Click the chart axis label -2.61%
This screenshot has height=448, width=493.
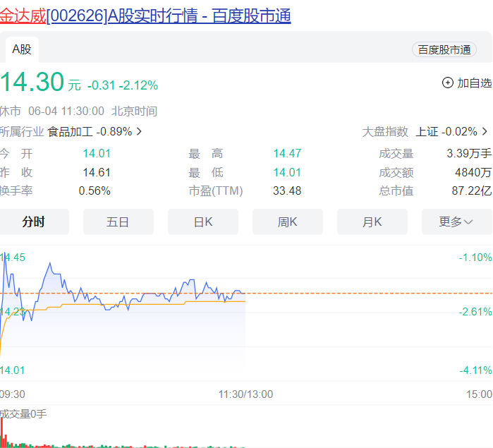475,312
